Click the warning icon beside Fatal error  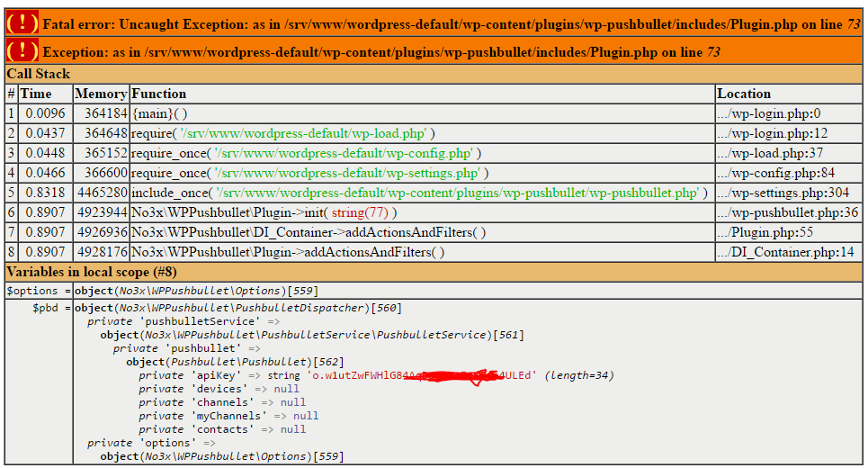tap(22, 23)
